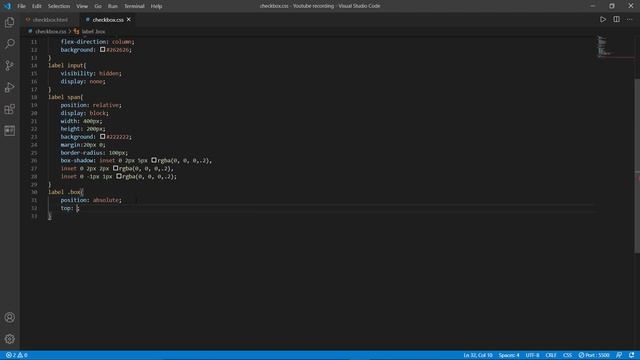The image size is (640, 360).
Task: Switch to the checkbox.html tab
Action: [x=50, y=20]
